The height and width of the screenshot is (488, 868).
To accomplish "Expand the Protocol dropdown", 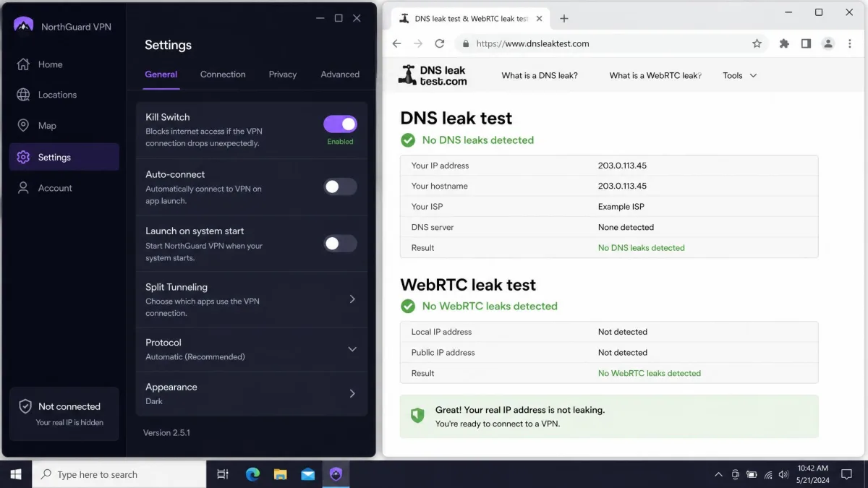I will pyautogui.click(x=352, y=349).
